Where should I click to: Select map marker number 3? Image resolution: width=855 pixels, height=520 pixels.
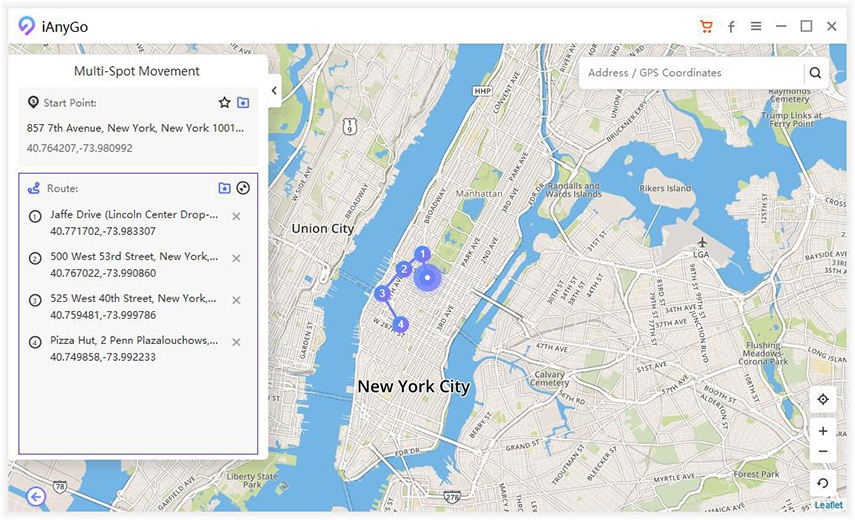[x=382, y=293]
